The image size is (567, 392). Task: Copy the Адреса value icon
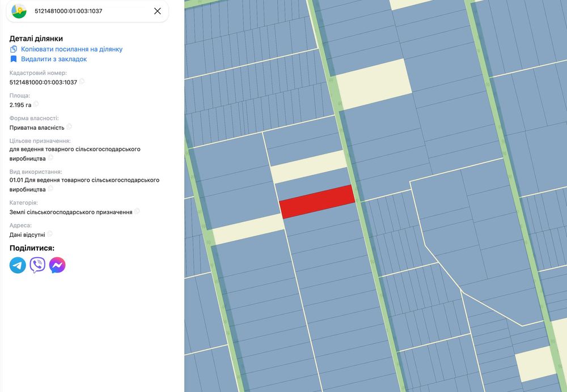pyautogui.click(x=50, y=234)
